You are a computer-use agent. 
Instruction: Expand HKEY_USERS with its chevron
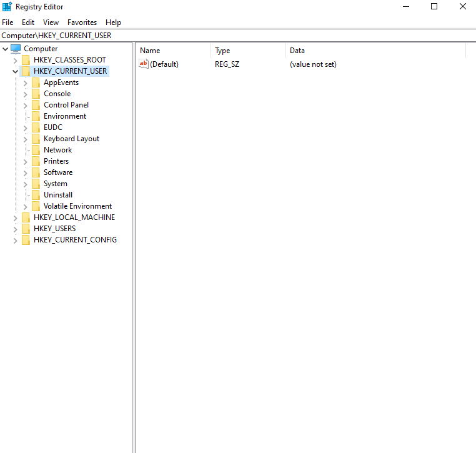pyautogui.click(x=15, y=229)
